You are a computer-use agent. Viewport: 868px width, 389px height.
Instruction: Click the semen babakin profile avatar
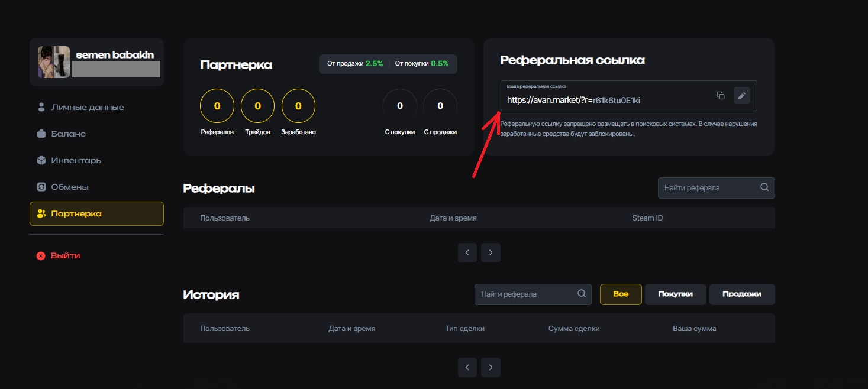click(x=54, y=62)
